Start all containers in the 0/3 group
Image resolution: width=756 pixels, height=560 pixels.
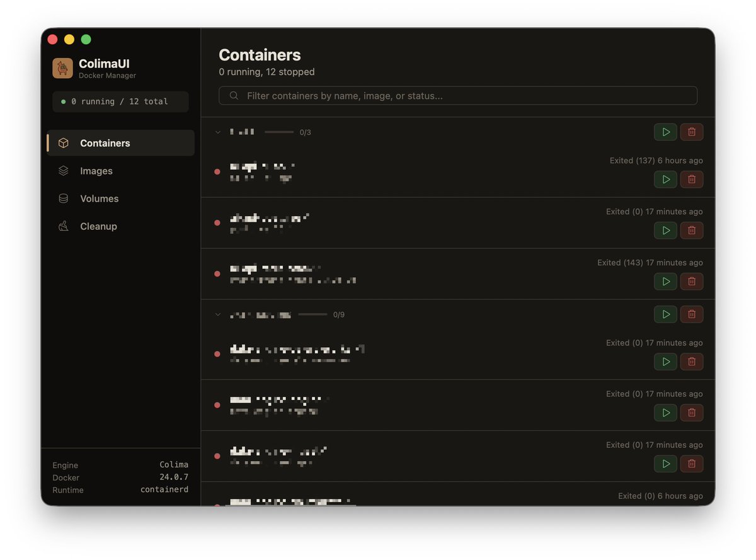pos(666,132)
